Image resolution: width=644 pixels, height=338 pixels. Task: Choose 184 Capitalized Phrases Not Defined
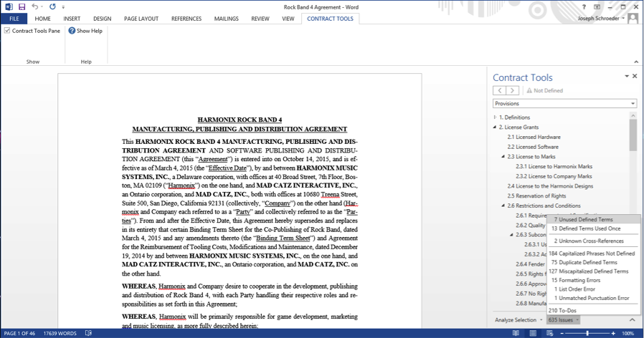click(x=594, y=253)
